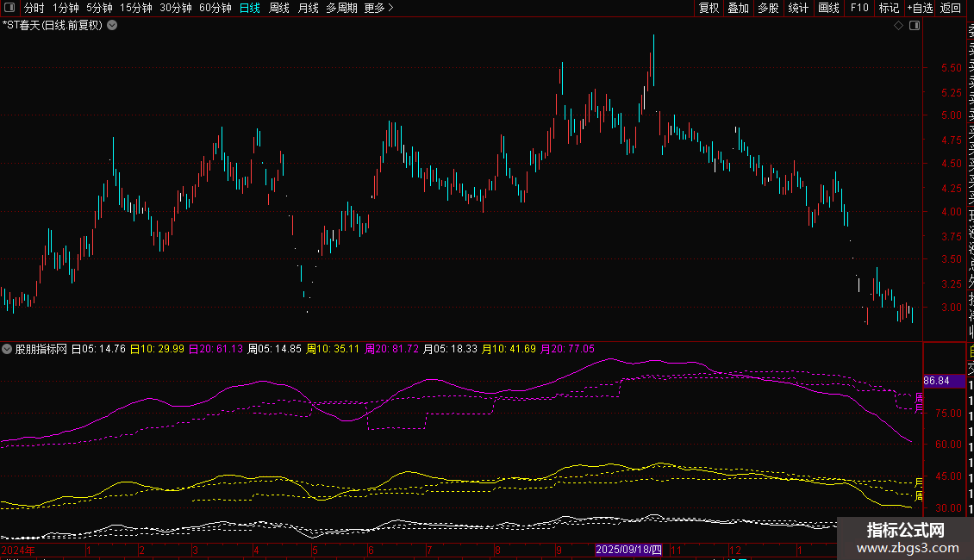Image resolution: width=974 pixels, height=560 pixels.
Task: Open F10 company information
Action: click(859, 9)
